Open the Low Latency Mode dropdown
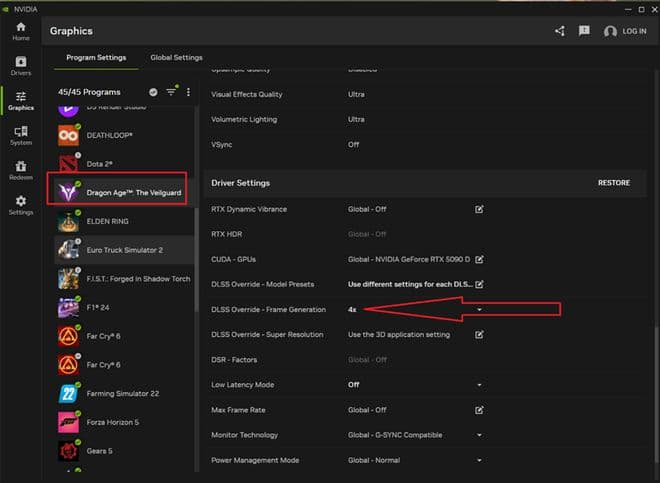 coord(479,385)
